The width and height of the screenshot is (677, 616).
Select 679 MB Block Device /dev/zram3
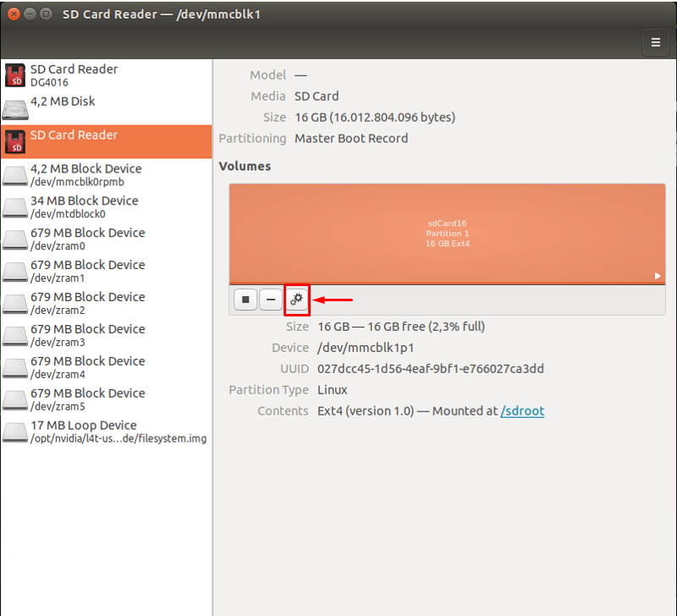(107, 335)
